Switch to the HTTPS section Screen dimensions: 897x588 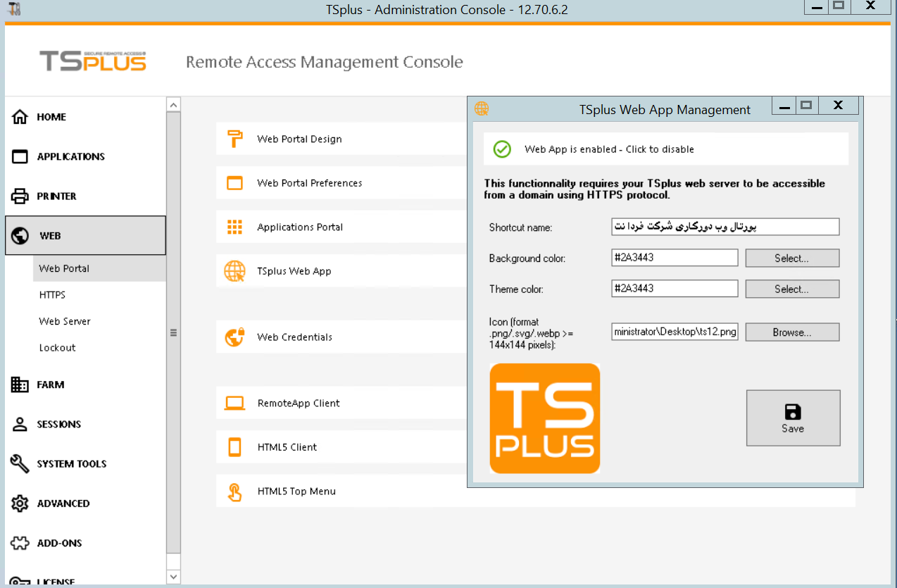(x=52, y=294)
